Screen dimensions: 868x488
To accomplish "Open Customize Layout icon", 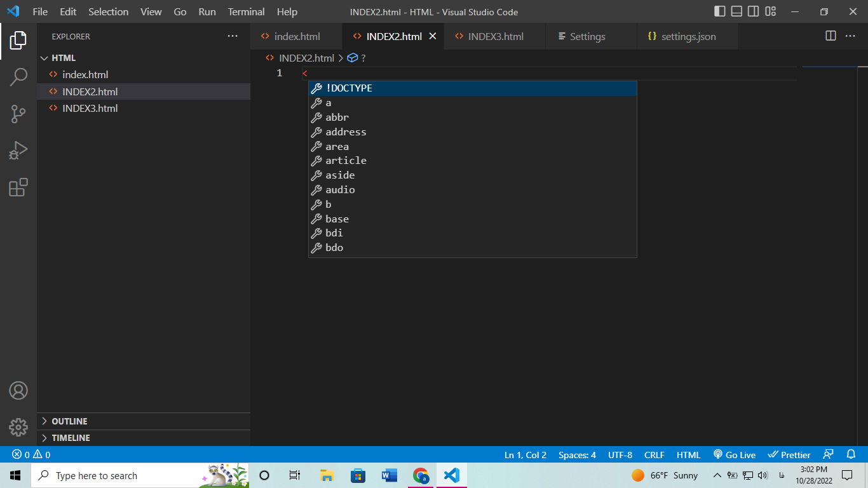I will click(770, 11).
